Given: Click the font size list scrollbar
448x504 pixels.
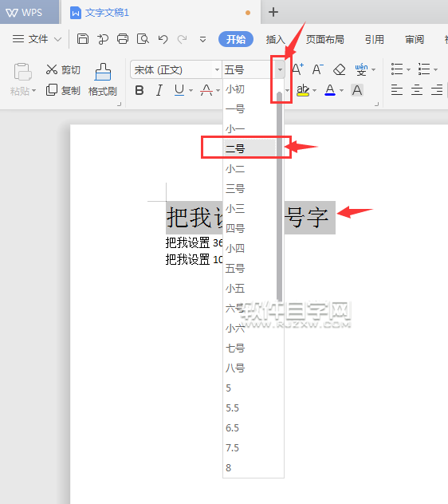Looking at the screenshot, I should tap(279, 196).
